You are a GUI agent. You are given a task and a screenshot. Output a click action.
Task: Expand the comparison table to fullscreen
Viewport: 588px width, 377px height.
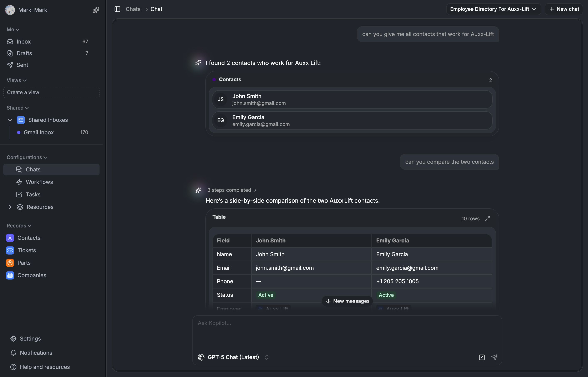[487, 219]
